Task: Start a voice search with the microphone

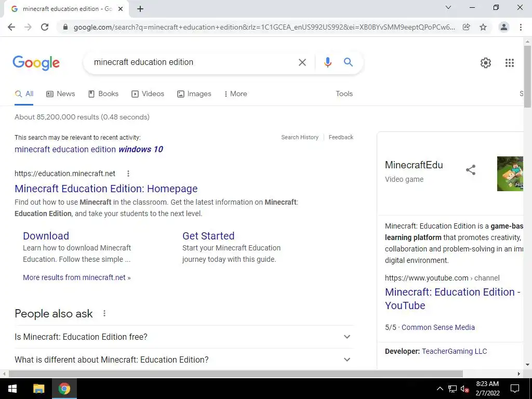Action: [327, 62]
